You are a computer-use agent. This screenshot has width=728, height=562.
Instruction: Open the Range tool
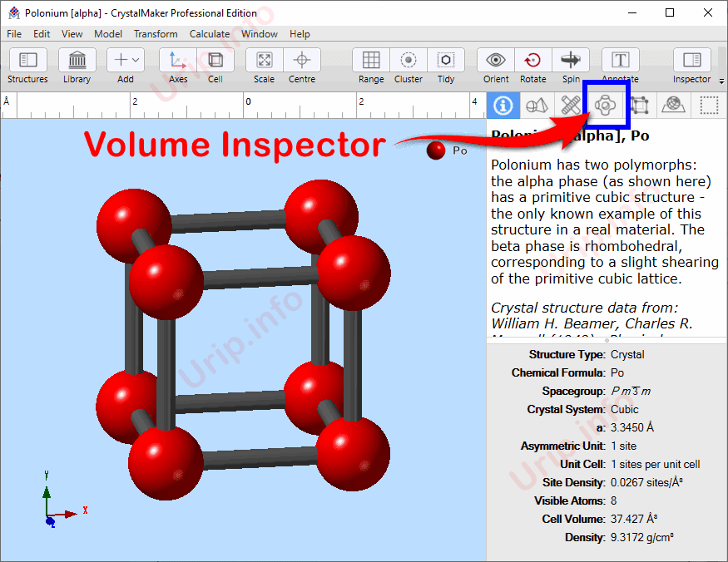tap(371, 60)
